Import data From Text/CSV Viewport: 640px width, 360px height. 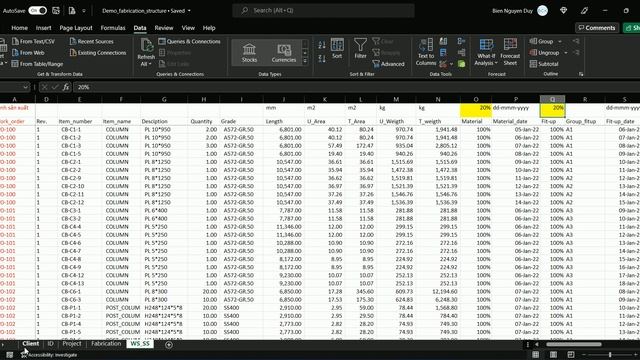(33, 41)
